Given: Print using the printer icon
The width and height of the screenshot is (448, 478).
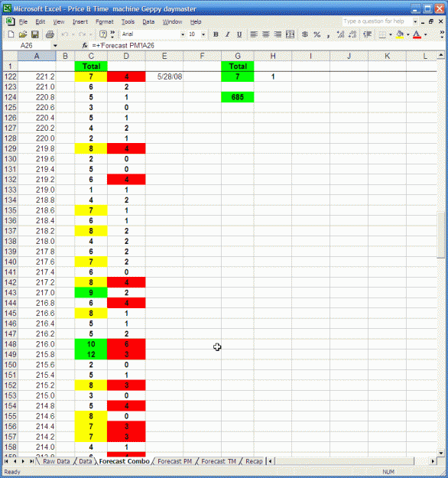Looking at the screenshot, I should click(50, 34).
